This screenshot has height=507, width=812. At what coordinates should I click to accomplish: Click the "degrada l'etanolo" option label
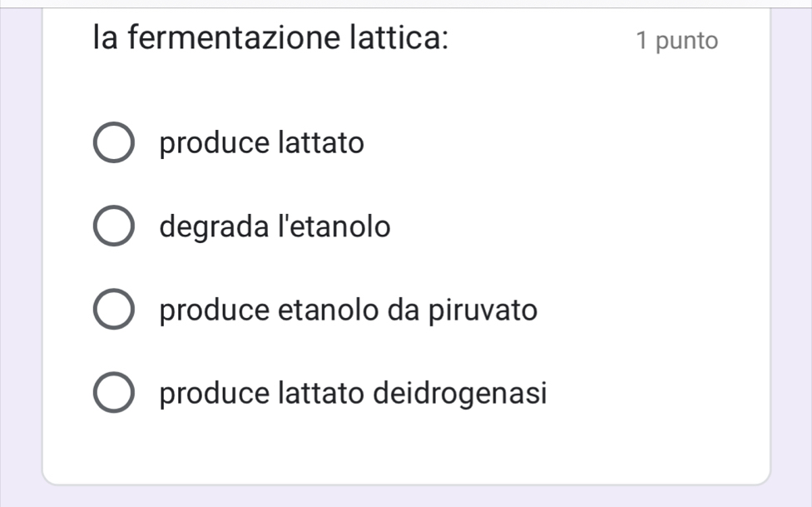click(275, 226)
